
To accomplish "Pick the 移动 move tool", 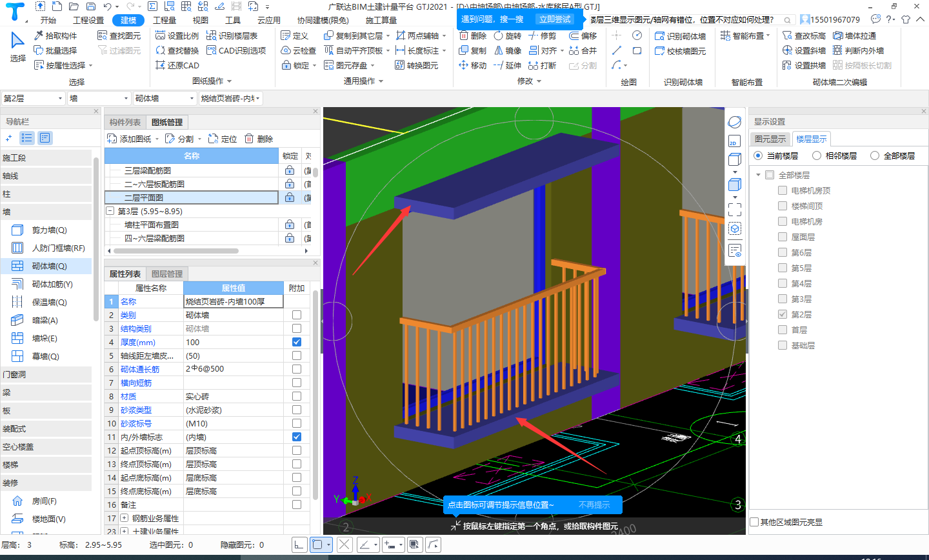I will (472, 65).
